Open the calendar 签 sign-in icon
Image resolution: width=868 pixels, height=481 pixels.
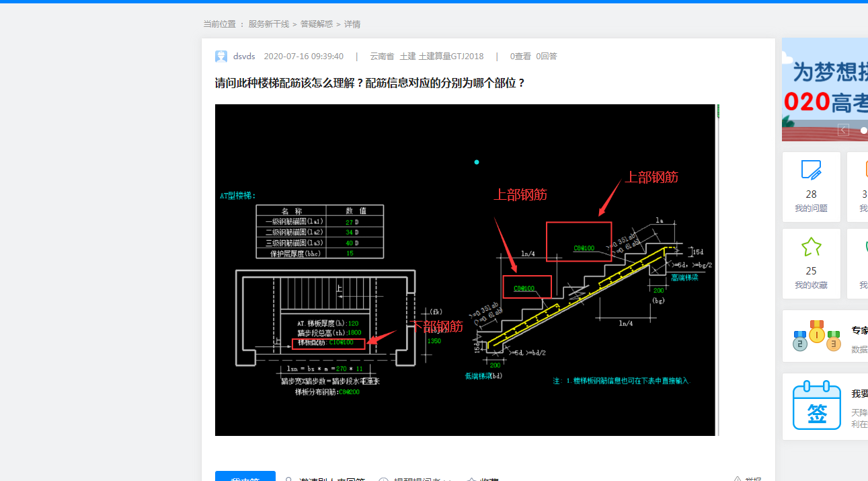click(817, 406)
